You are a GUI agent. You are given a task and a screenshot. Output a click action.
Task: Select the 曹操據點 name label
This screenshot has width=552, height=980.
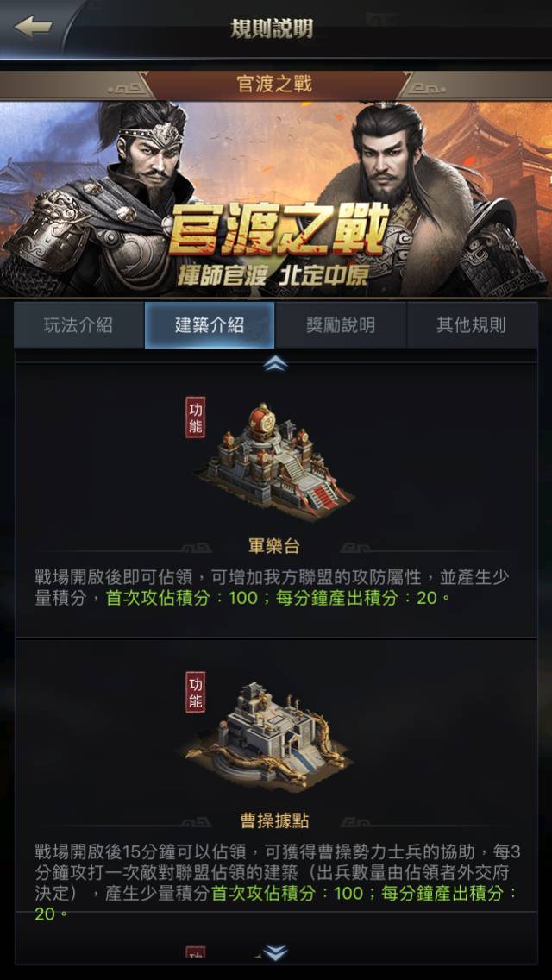pyautogui.click(x=274, y=820)
